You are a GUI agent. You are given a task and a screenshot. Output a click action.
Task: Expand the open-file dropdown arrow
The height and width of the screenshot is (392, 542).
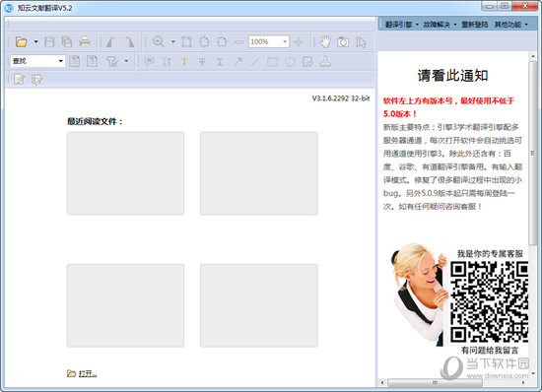pos(35,42)
